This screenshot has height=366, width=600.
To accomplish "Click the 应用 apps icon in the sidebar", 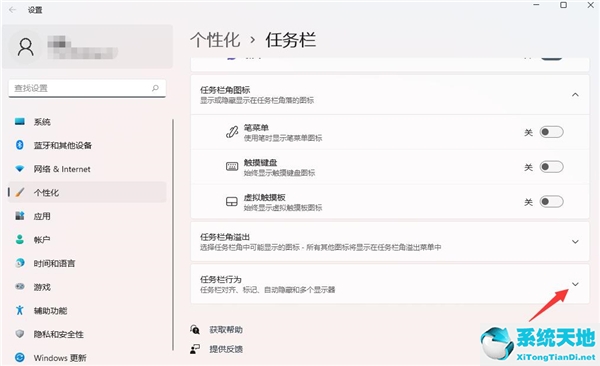I will click(x=20, y=216).
